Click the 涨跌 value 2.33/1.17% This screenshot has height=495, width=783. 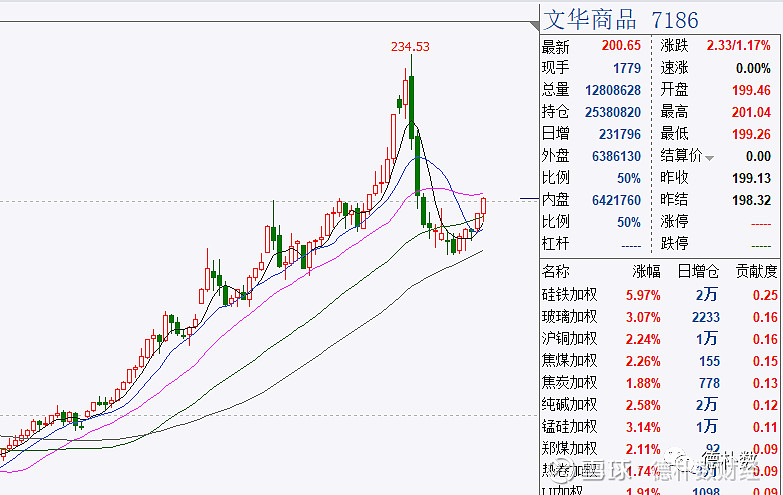coord(739,45)
